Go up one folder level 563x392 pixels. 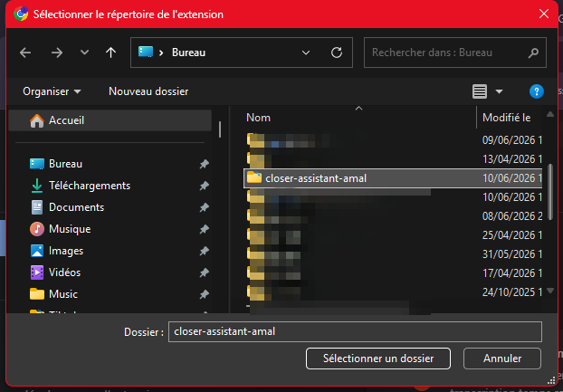[110, 53]
